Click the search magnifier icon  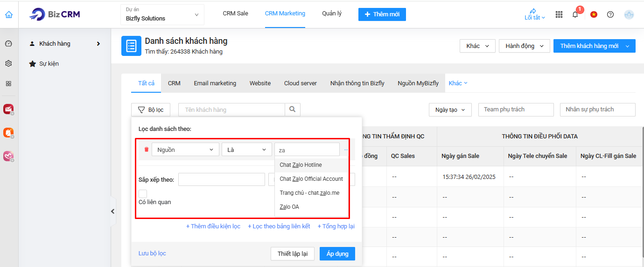click(293, 110)
